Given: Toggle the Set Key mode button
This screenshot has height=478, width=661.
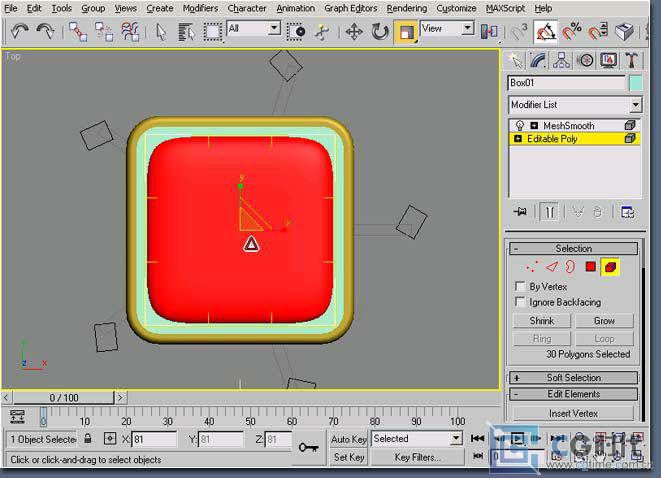Looking at the screenshot, I should pyautogui.click(x=349, y=457).
